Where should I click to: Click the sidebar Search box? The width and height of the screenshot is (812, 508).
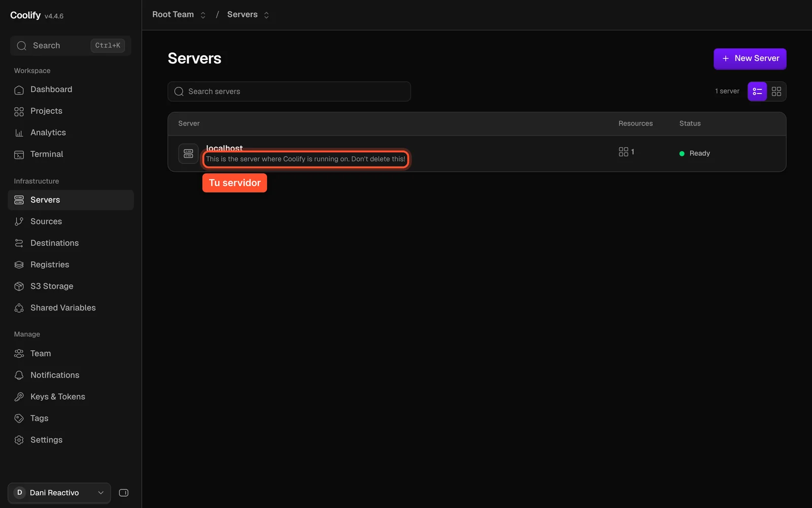[71, 46]
